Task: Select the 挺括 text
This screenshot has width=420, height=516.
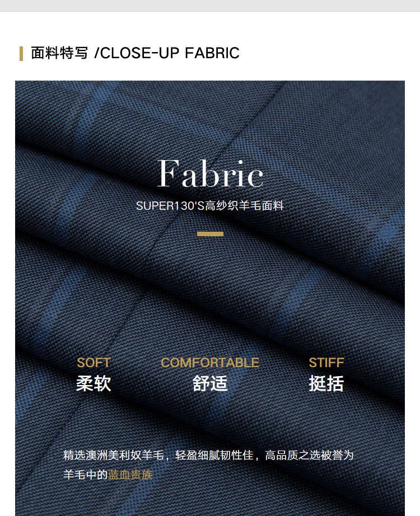Action: coord(326,383)
